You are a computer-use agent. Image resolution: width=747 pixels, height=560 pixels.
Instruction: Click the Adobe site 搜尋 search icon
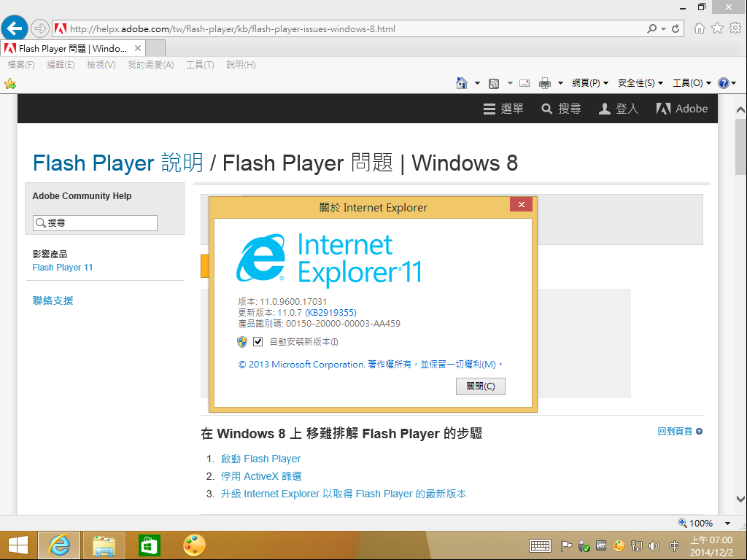(x=561, y=109)
